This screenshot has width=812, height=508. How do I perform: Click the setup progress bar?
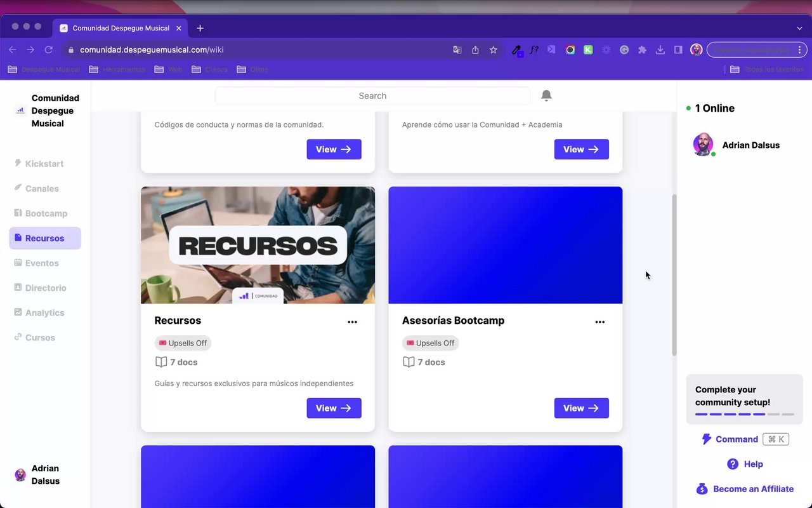[744, 414]
